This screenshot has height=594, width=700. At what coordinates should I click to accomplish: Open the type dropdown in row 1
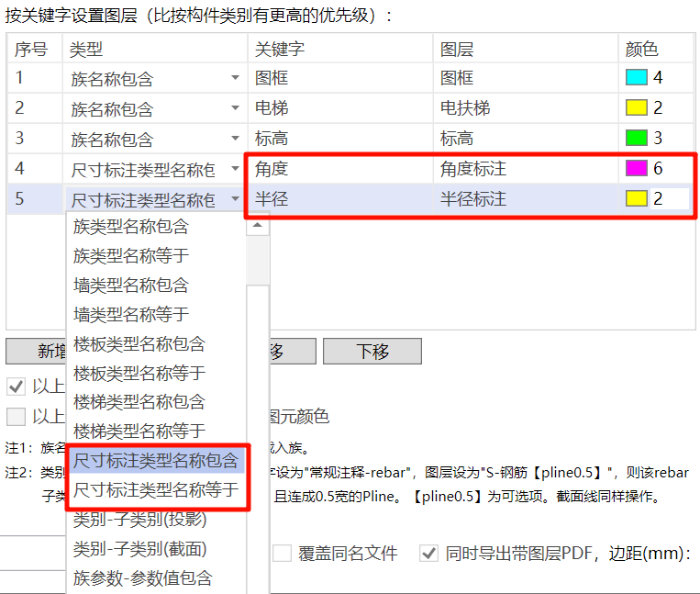[x=235, y=79]
